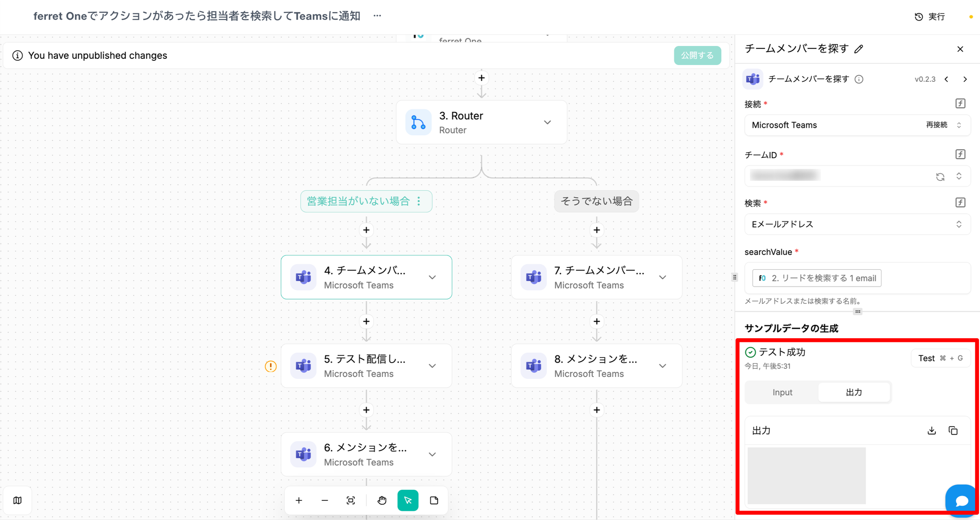
Task: Open the minimap icon at bottom left
Action: [18, 500]
